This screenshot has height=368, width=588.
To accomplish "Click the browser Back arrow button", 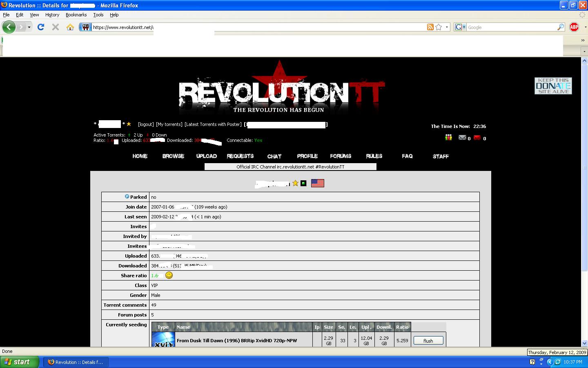I will 9,27.
